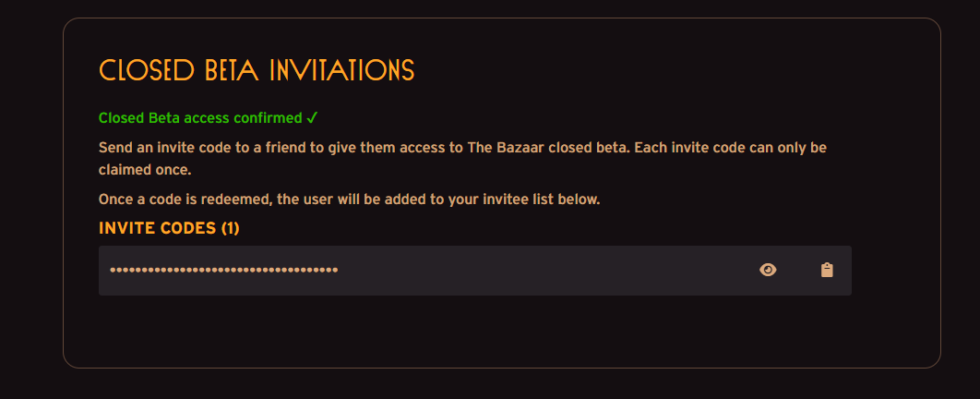Screen dimensions: 980x399
Task: Copy the invite code using clipboard icon
Action: pyautogui.click(x=827, y=271)
